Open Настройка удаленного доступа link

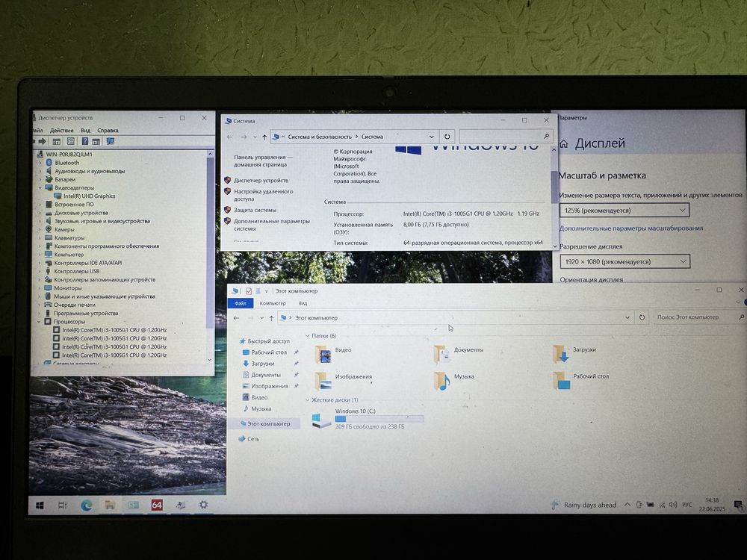(263, 195)
